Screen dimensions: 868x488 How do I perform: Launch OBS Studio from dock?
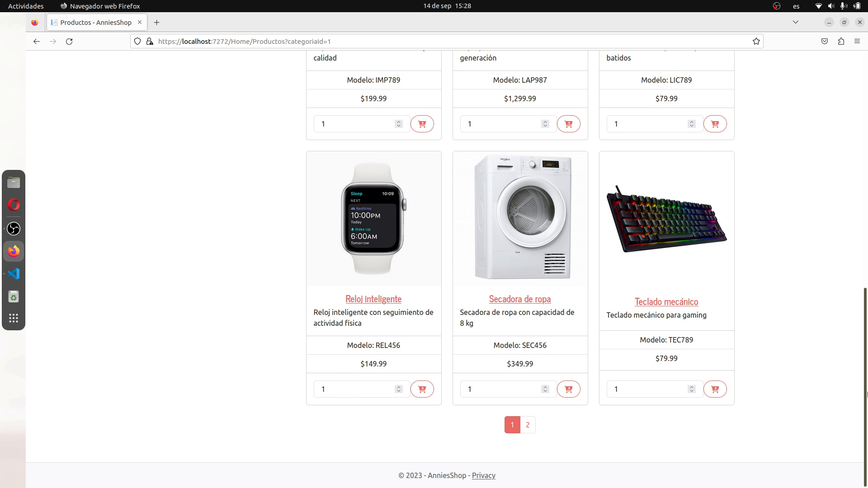pyautogui.click(x=14, y=229)
